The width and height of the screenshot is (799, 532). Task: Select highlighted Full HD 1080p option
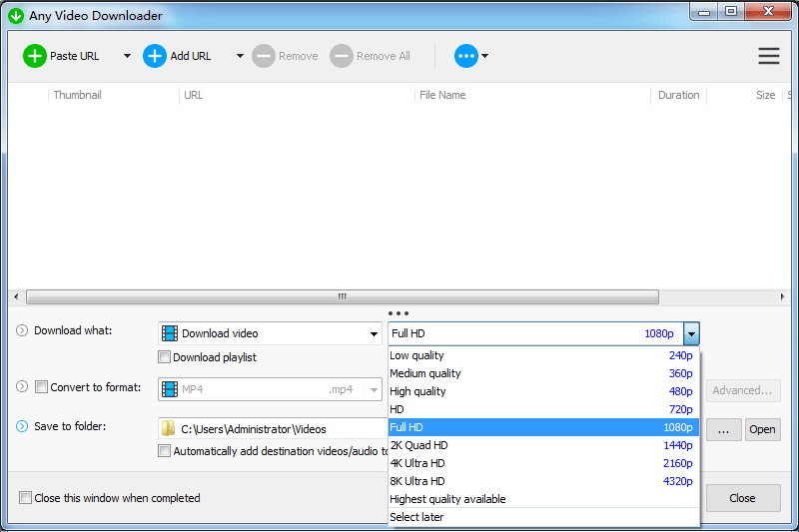[x=543, y=427]
